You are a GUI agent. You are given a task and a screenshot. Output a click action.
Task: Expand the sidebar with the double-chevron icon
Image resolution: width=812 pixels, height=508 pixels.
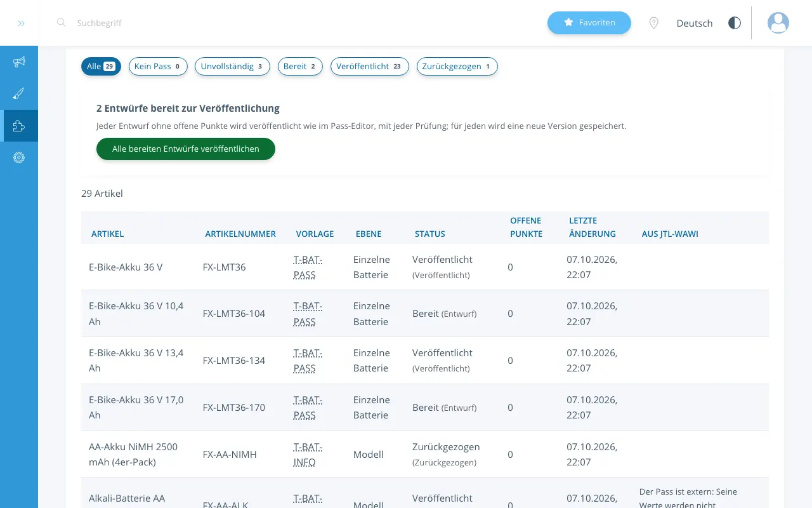[21, 23]
